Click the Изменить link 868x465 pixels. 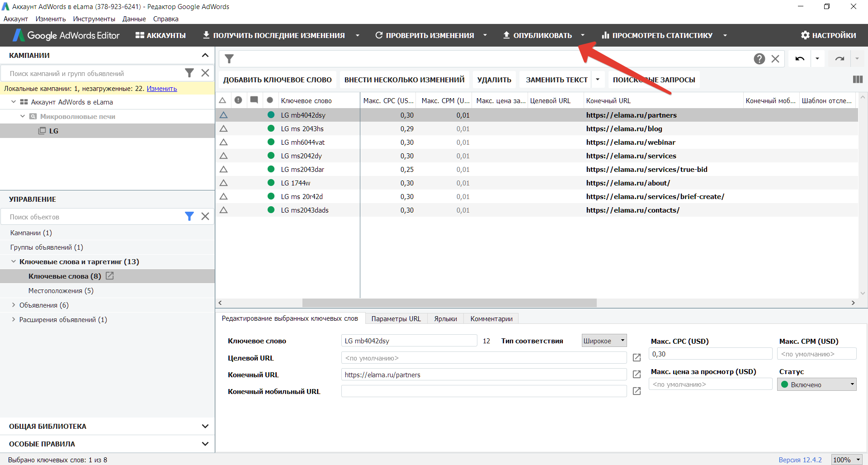click(162, 89)
